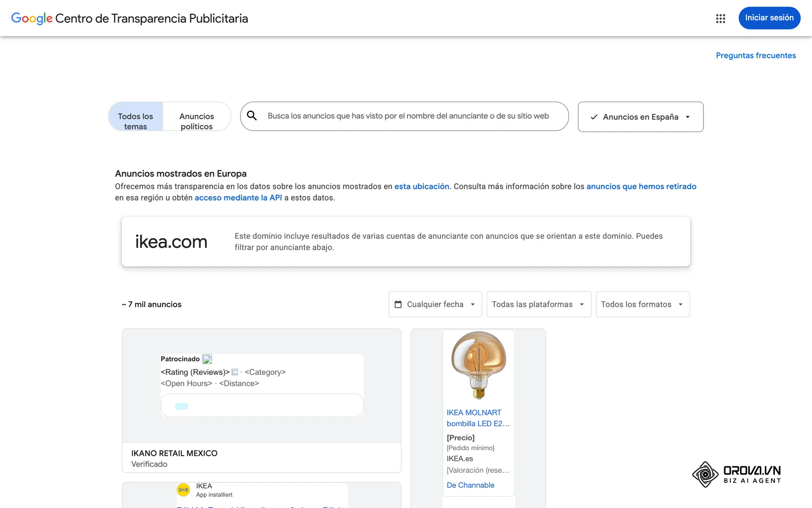The image size is (812, 508).
Task: Click the empty button in sponsored ad preview
Action: (x=262, y=406)
